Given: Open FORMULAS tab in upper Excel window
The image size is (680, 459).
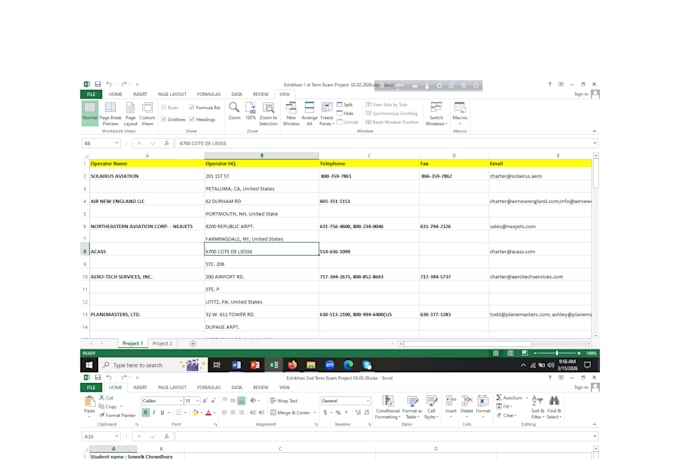Looking at the screenshot, I should [x=209, y=94].
